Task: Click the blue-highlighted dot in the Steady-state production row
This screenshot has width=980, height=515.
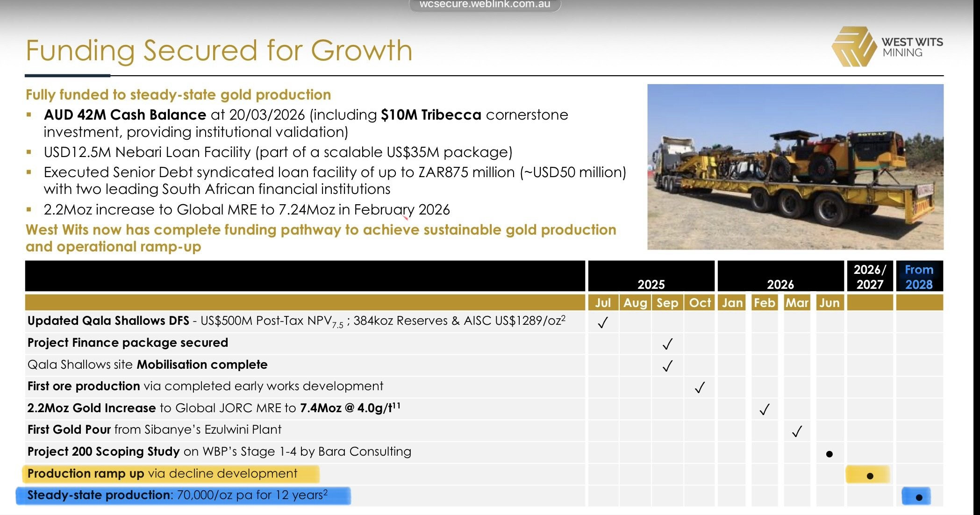Action: pos(918,497)
